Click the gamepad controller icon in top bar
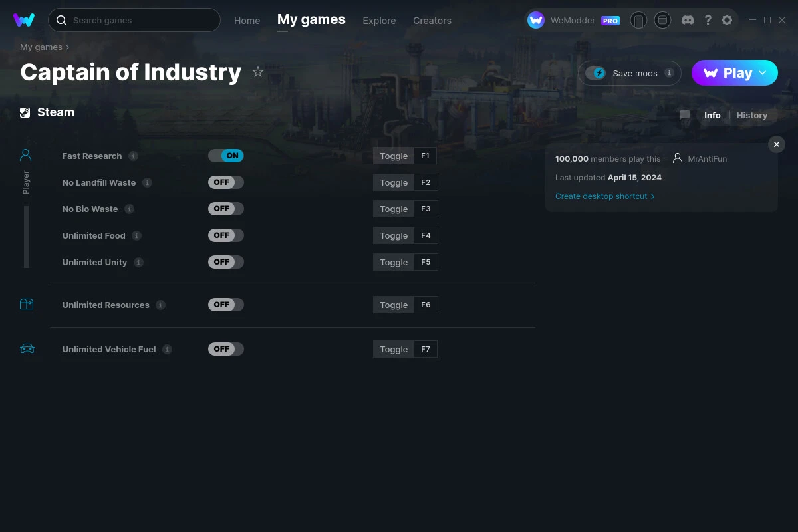 tap(638, 20)
